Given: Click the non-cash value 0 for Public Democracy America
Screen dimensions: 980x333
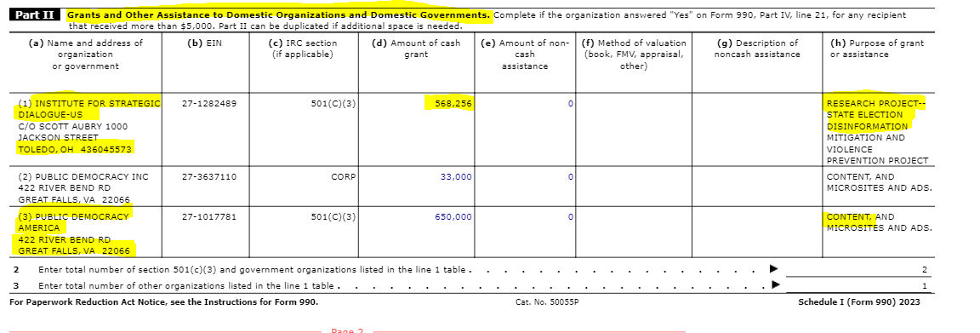Looking at the screenshot, I should 571,216.
